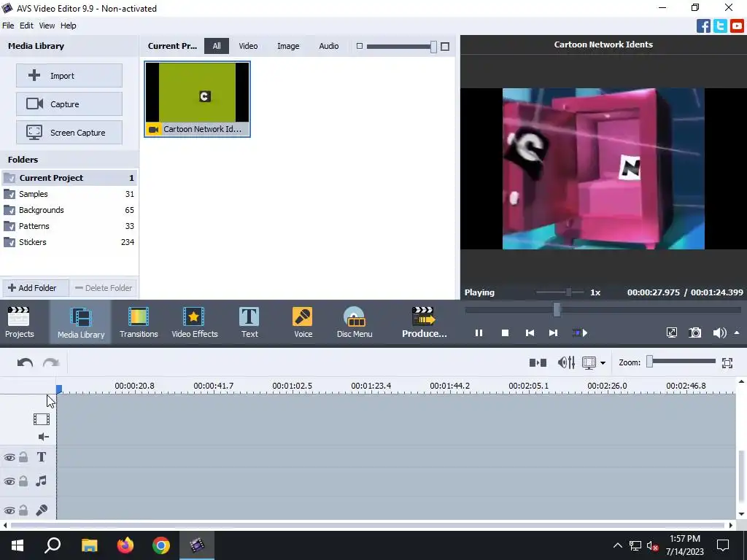Undo the last action

pyautogui.click(x=25, y=363)
